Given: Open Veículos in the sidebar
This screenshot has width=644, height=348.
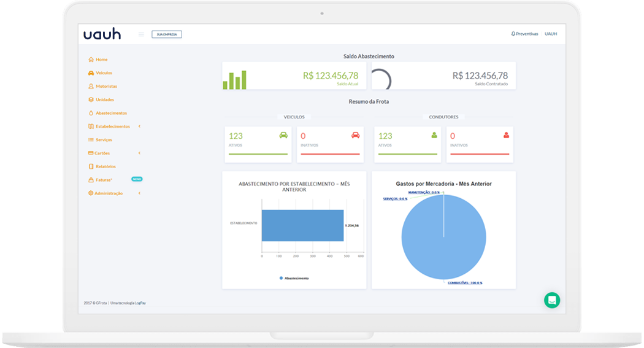Looking at the screenshot, I should (104, 73).
